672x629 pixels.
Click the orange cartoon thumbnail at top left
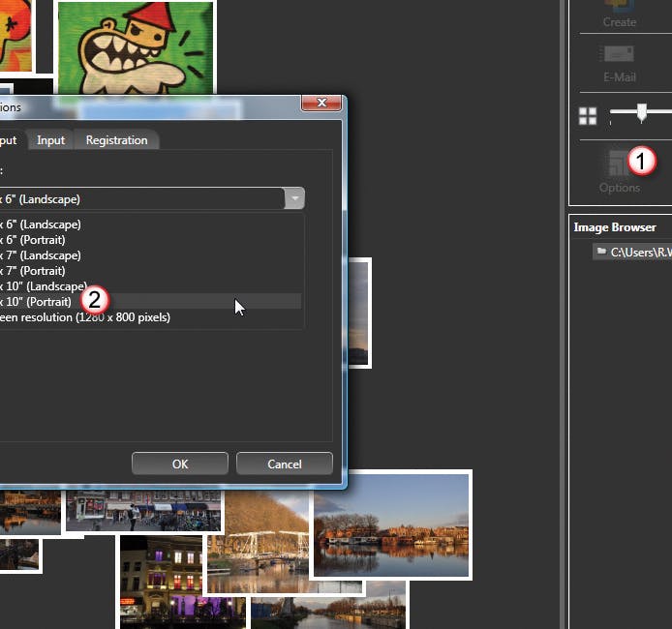(x=15, y=36)
